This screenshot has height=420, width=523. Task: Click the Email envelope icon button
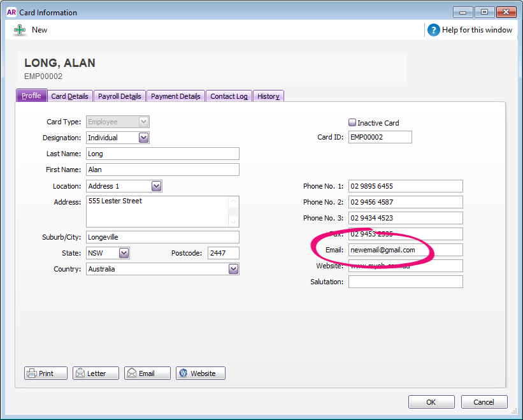tap(131, 373)
